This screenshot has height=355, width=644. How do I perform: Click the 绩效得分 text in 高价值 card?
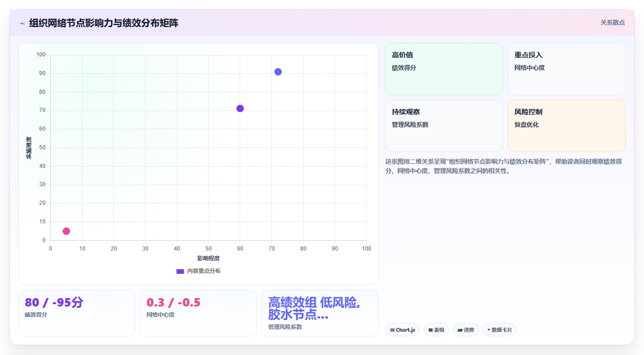(404, 68)
